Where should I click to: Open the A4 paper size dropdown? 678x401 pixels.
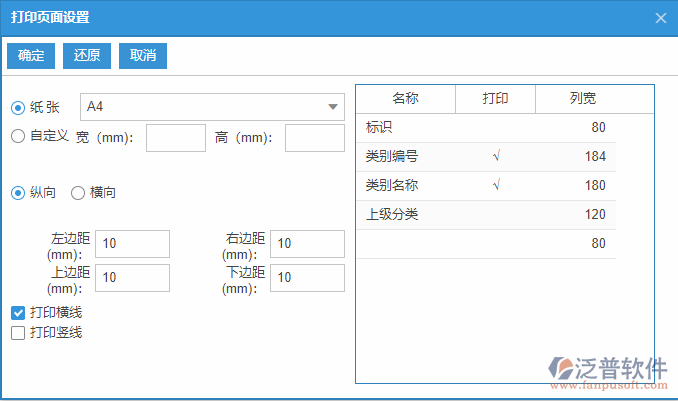212,107
